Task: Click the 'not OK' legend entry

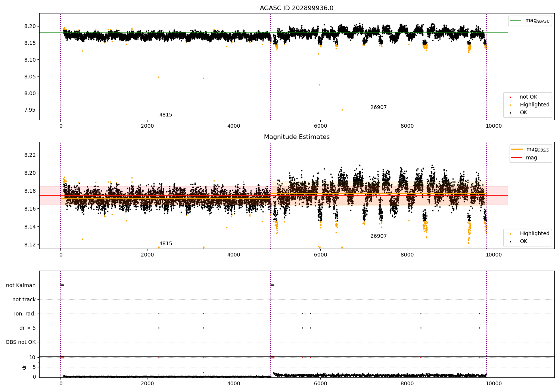Action: click(528, 97)
